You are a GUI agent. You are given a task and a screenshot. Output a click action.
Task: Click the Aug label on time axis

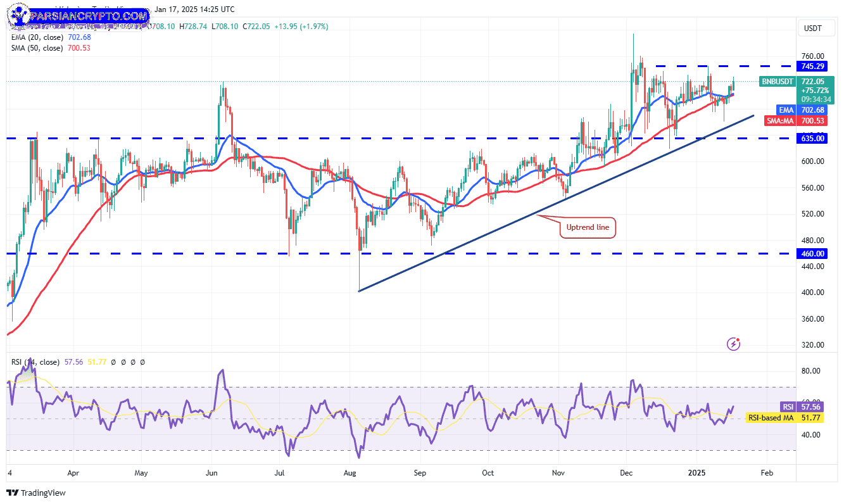pyautogui.click(x=350, y=472)
